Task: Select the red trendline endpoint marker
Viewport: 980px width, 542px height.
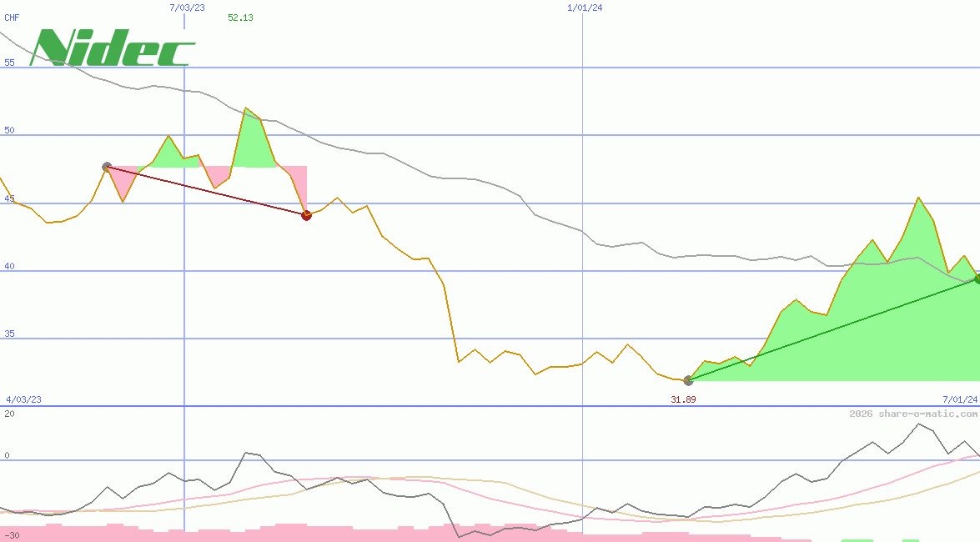Action: [306, 214]
